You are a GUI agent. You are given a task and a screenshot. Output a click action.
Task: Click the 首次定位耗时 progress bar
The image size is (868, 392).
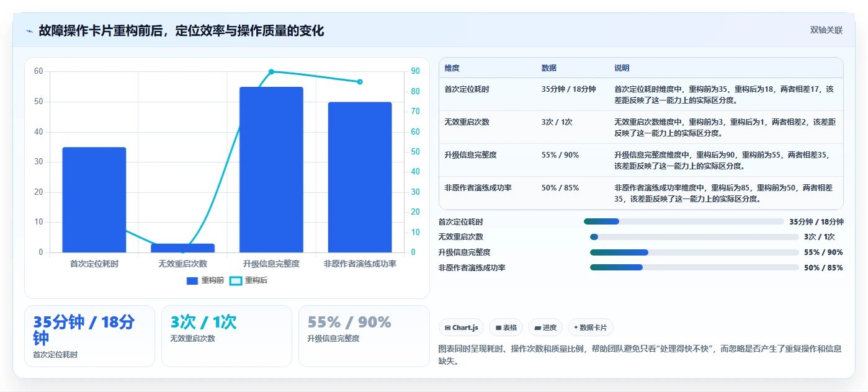684,221
